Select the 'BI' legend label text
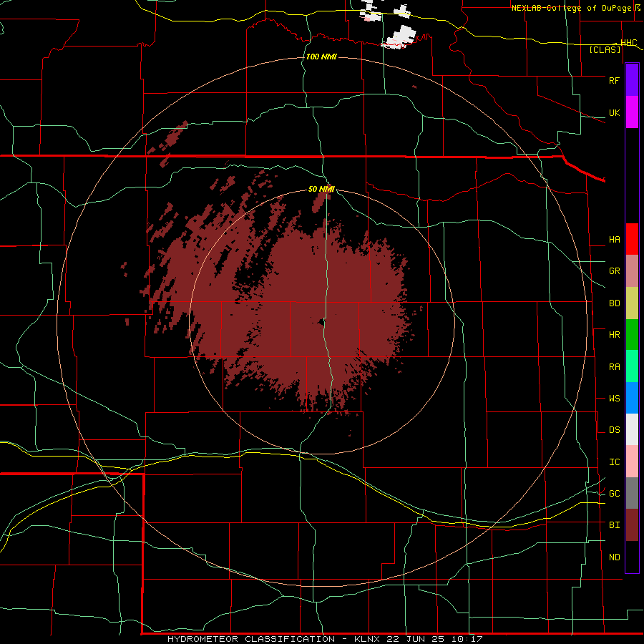This screenshot has height=644, width=644. point(614,525)
